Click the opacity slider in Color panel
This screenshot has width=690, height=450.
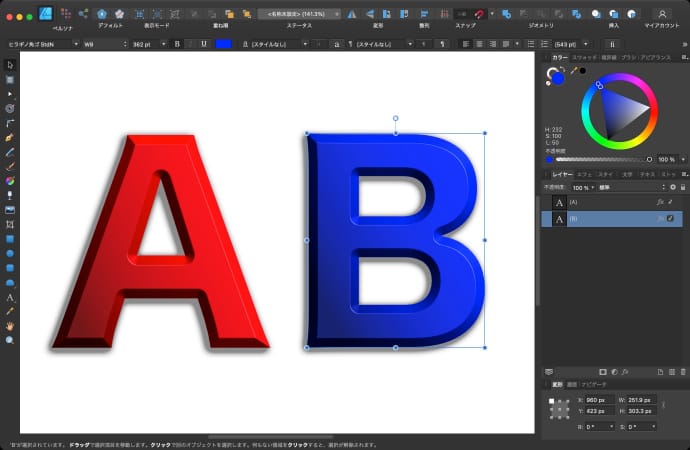(600, 159)
